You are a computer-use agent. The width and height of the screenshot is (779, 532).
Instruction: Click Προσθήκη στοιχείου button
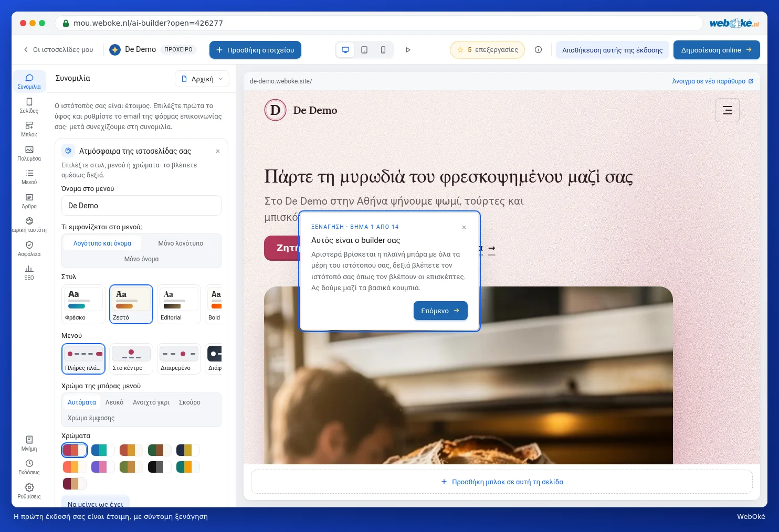coord(255,50)
